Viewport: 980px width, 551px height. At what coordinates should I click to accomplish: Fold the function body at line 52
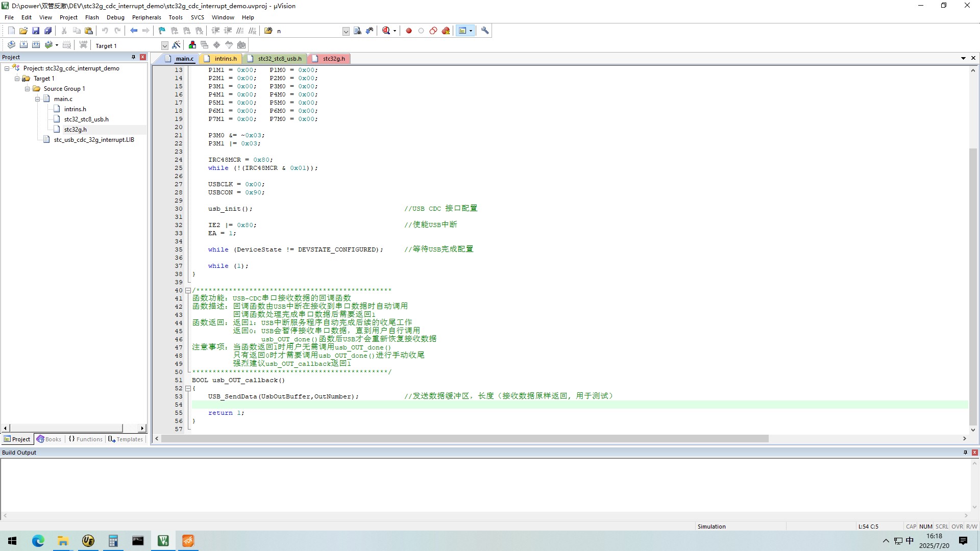point(188,388)
